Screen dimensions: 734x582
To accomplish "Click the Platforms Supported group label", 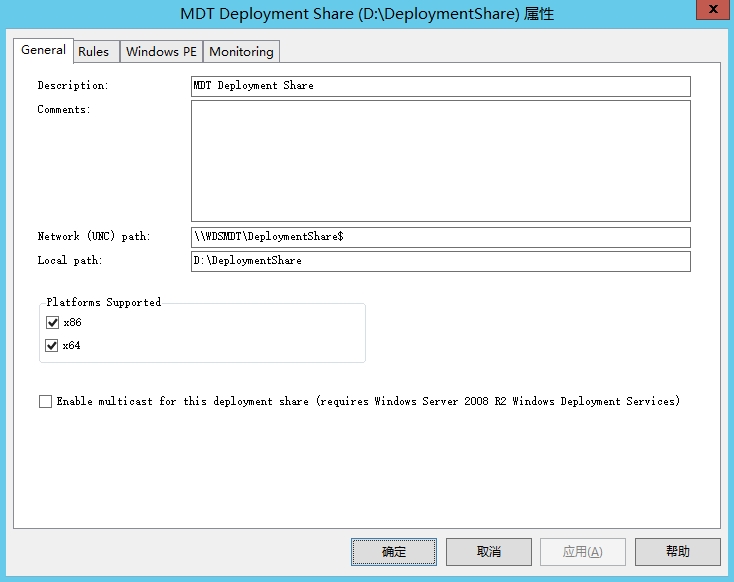I will (103, 302).
